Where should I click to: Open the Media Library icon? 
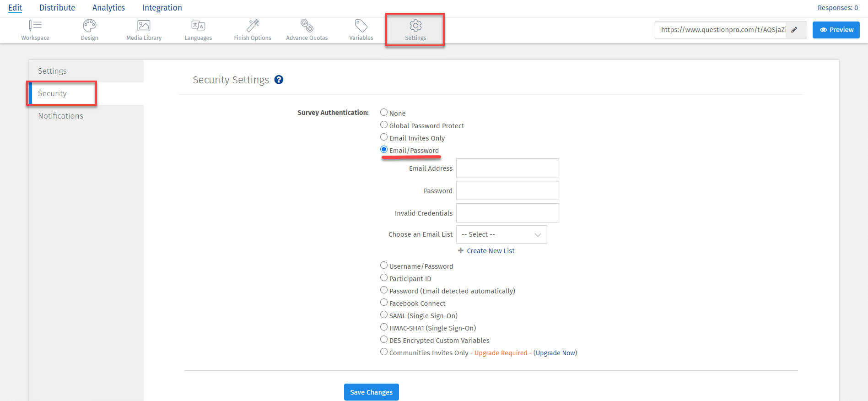click(x=144, y=26)
